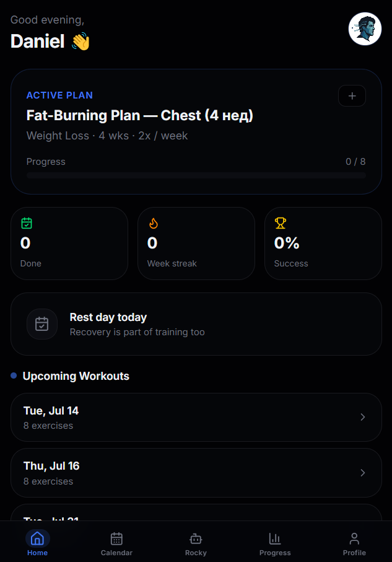
Task: Open the Week streak stat card
Action: (196, 244)
